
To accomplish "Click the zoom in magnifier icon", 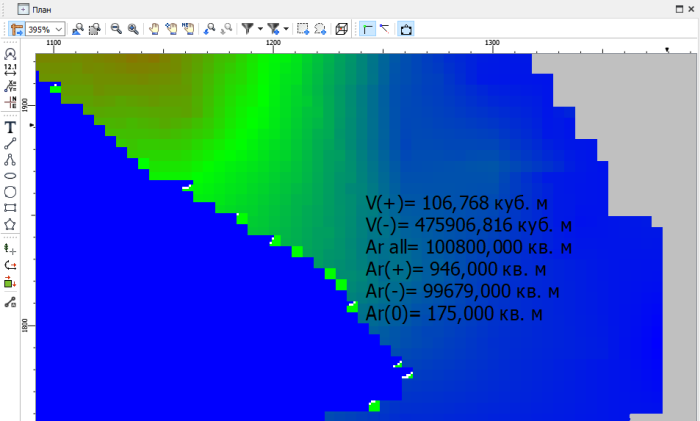I will [132, 30].
